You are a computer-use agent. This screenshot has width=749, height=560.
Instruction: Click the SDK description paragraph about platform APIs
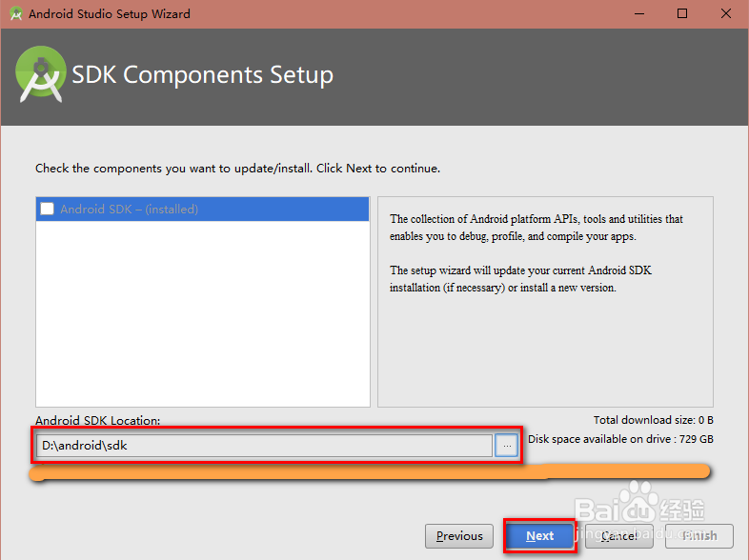536,228
